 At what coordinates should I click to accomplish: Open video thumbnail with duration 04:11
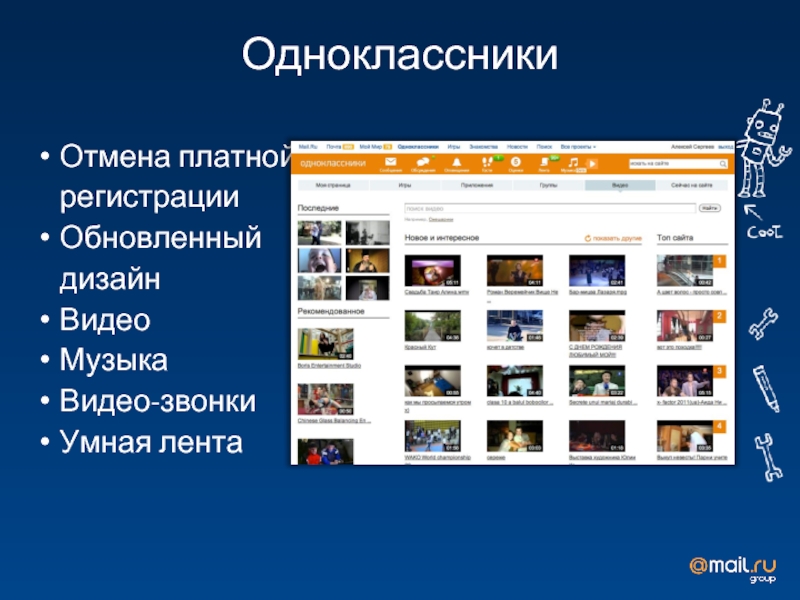515,270
